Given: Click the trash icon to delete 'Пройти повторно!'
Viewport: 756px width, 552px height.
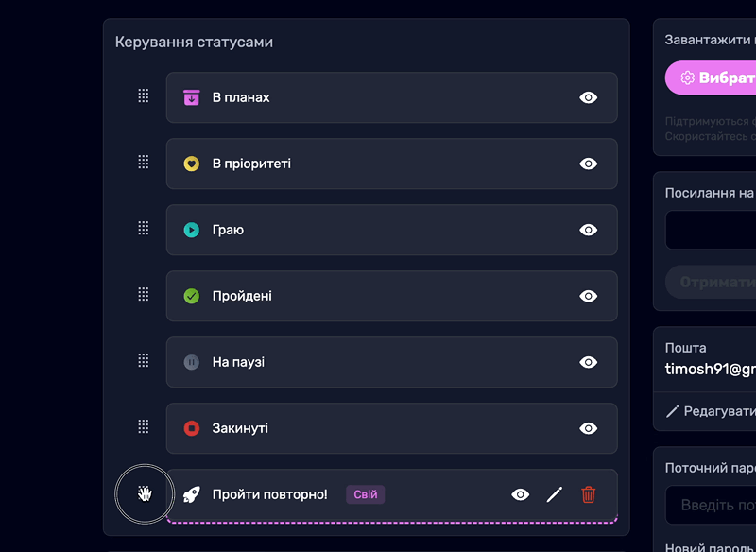Looking at the screenshot, I should tap(589, 493).
